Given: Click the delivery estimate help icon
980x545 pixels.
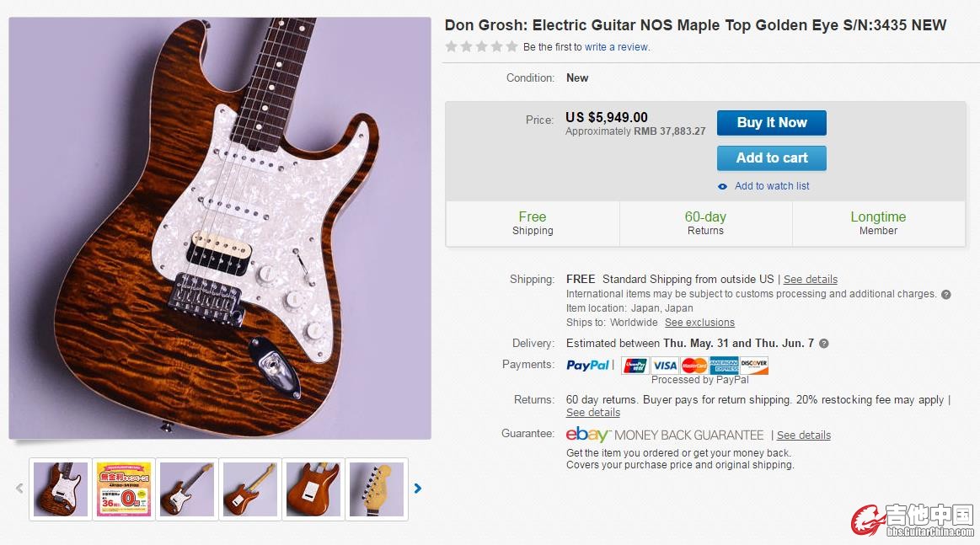Looking at the screenshot, I should [x=824, y=343].
